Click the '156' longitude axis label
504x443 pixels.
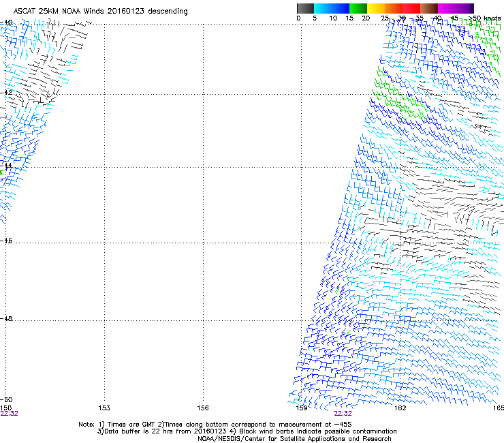(203, 408)
